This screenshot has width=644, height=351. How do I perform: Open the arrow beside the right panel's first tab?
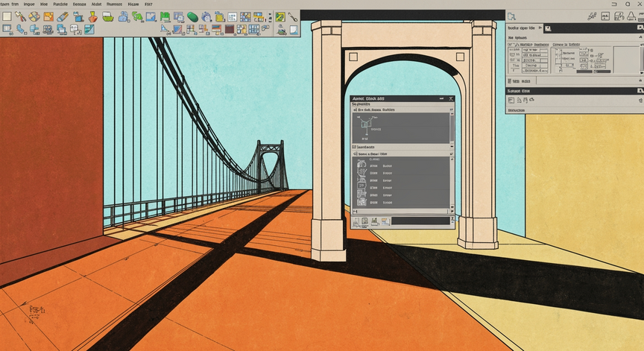[540, 28]
